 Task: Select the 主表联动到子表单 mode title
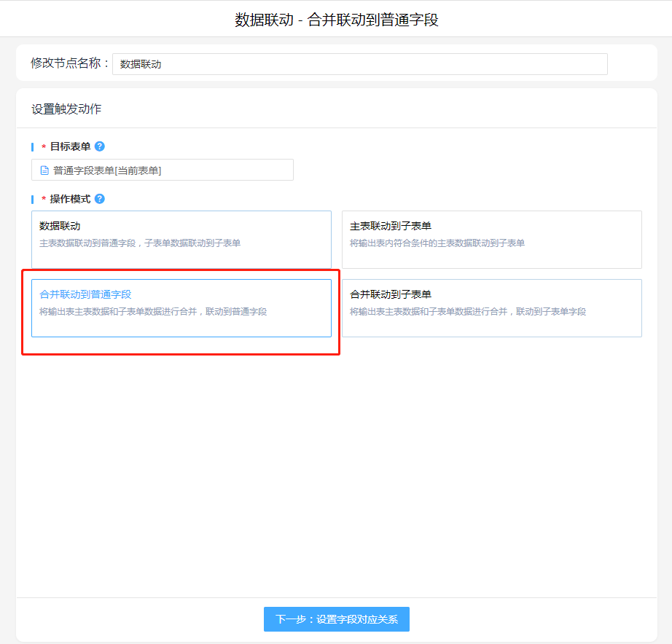pyautogui.click(x=391, y=226)
